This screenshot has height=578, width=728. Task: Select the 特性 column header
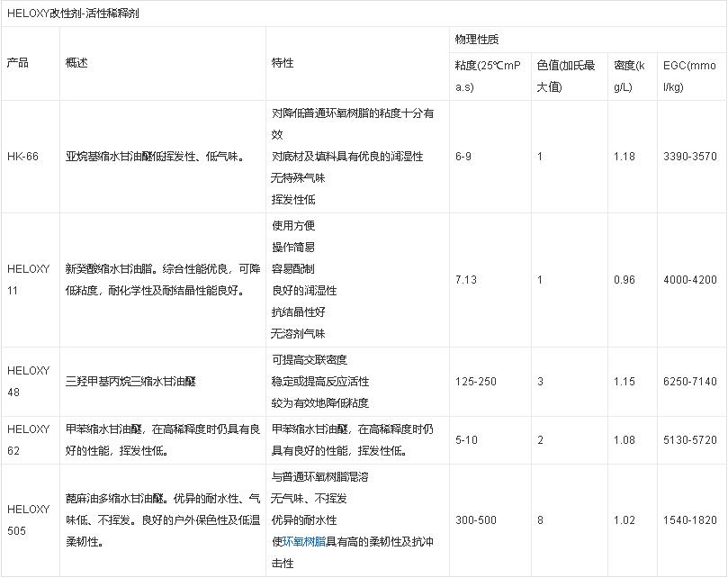pos(283,63)
